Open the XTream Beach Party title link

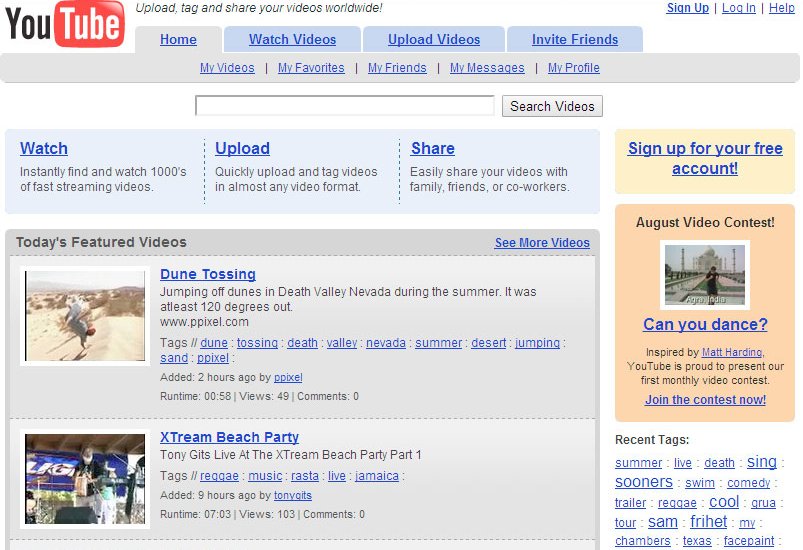click(229, 437)
